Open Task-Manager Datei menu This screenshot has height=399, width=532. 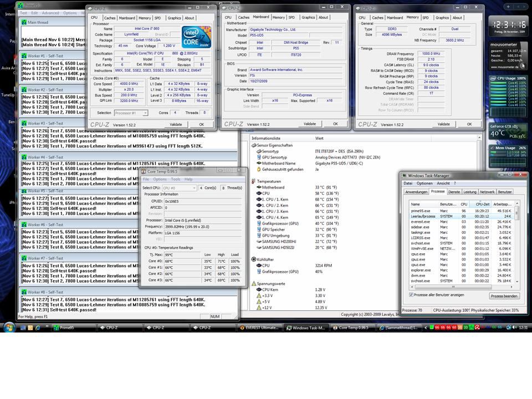pos(408,183)
